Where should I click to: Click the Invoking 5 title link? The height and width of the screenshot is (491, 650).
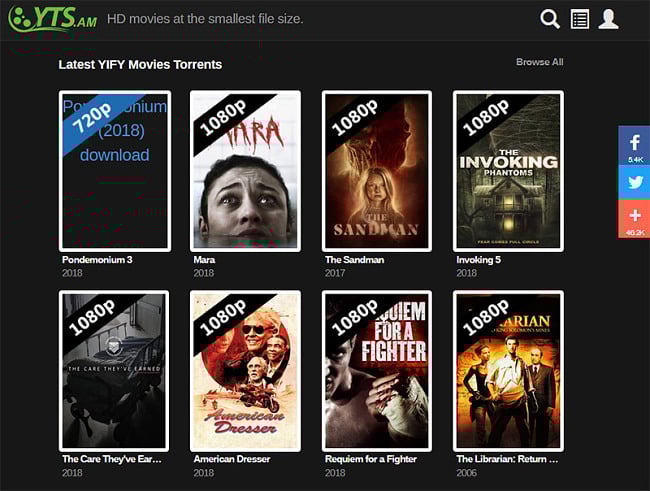coord(478,260)
